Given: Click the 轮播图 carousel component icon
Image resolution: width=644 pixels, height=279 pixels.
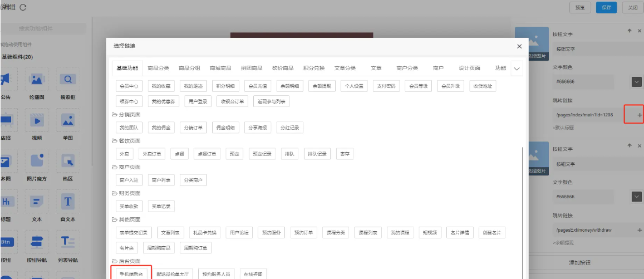Looking at the screenshot, I should pos(37,79).
